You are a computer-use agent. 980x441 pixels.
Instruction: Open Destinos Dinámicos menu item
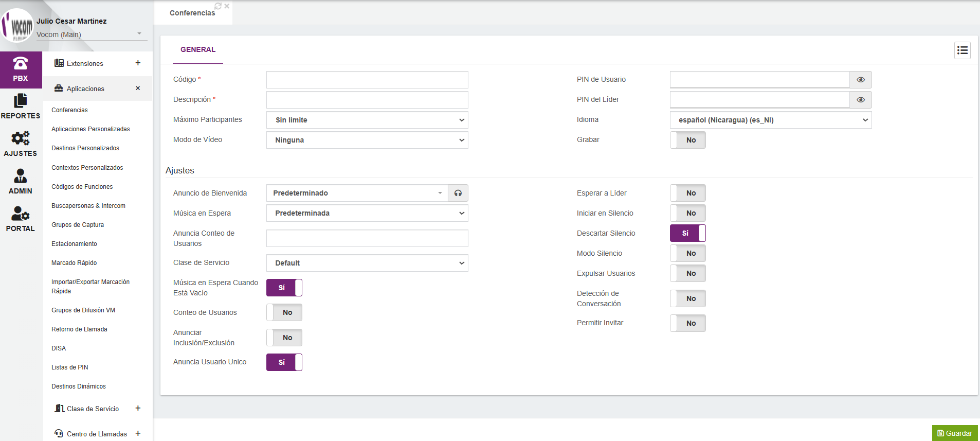pos(79,386)
